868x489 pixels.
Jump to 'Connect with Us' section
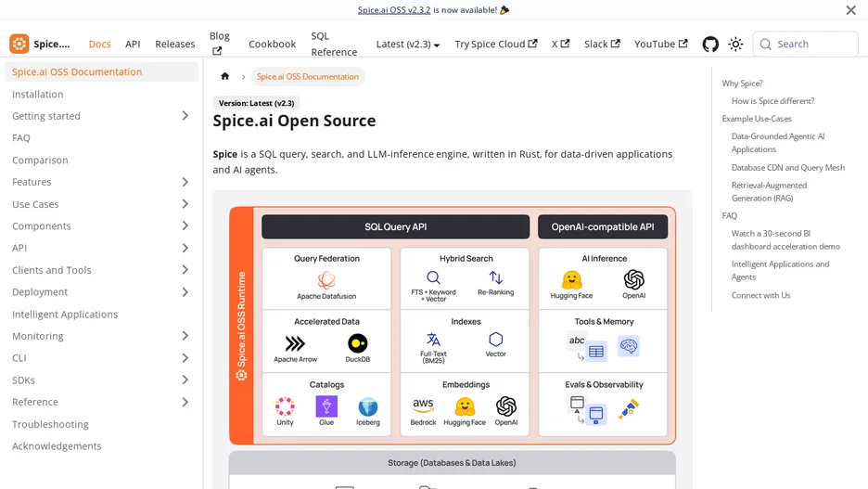coord(760,295)
